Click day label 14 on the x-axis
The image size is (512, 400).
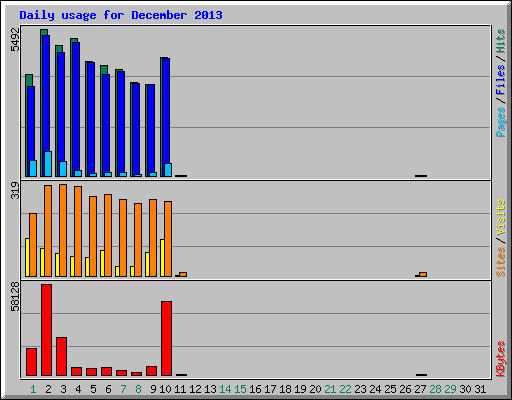(225, 389)
